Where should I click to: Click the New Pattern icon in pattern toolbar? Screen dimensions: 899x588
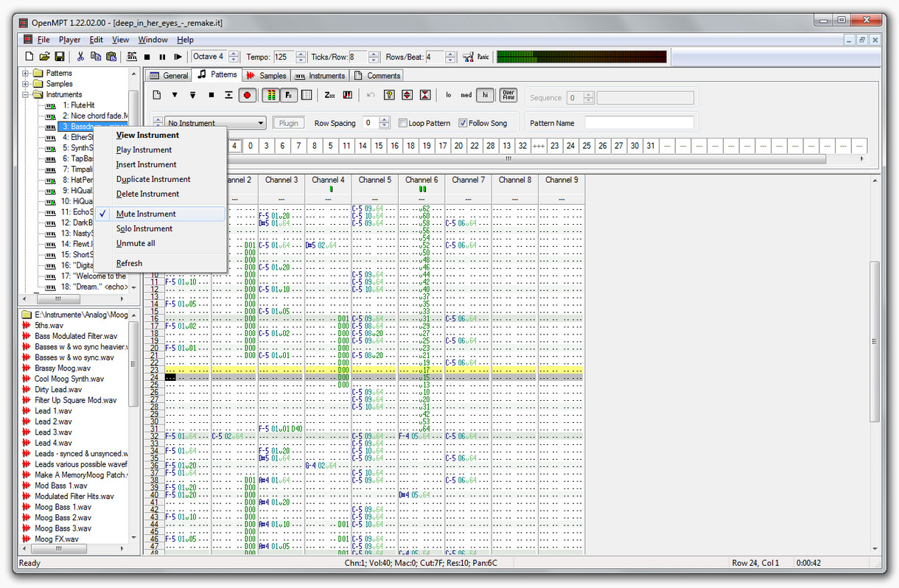156,95
